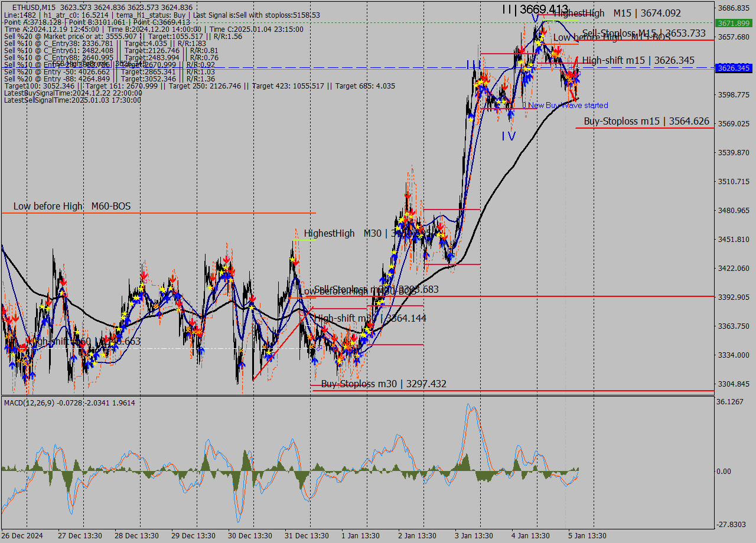This screenshot has width=756, height=543.
Task: Click the 3480.965 price axis value
Action: coord(734,210)
